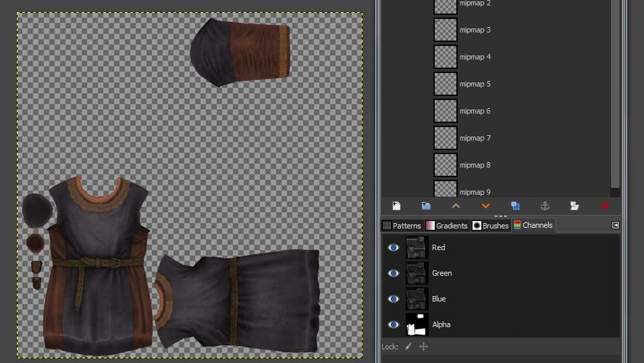
Task: Add a mask using the mask icon
Action: coord(574,206)
